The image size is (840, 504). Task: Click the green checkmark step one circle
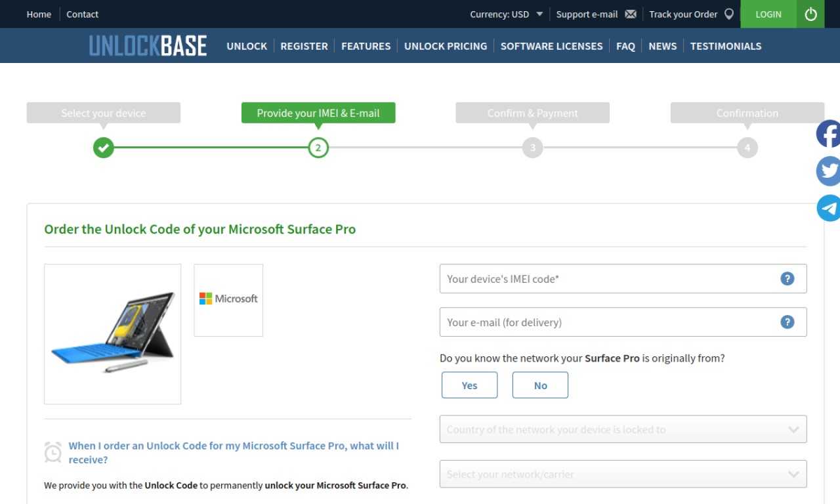(104, 148)
